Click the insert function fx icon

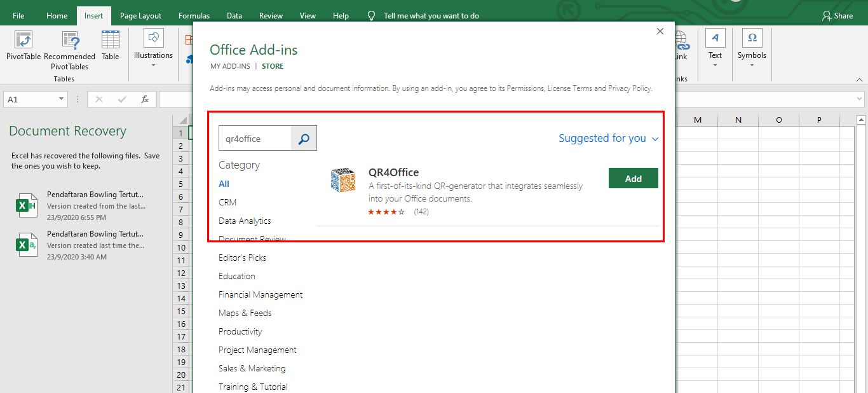(145, 99)
